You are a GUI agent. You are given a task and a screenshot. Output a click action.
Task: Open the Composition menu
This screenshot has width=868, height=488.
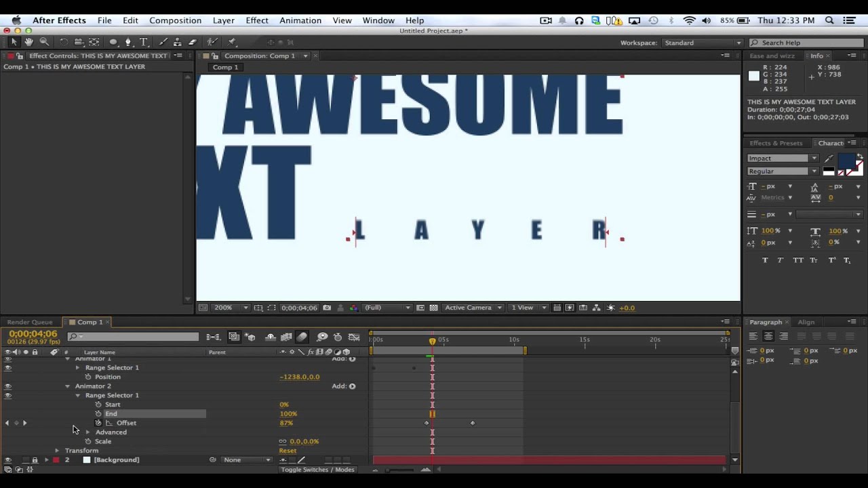click(175, 20)
